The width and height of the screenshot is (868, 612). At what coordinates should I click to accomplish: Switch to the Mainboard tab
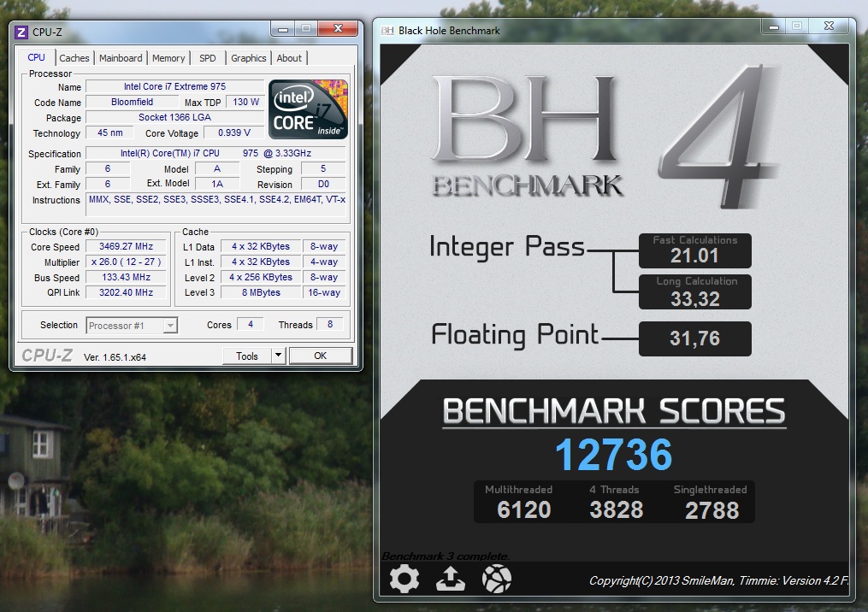tap(121, 58)
